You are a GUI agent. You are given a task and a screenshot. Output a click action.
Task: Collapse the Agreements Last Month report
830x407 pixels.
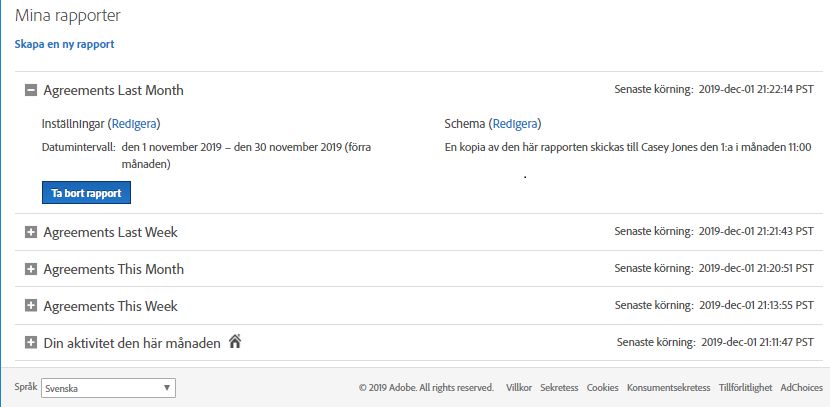pyautogui.click(x=31, y=91)
